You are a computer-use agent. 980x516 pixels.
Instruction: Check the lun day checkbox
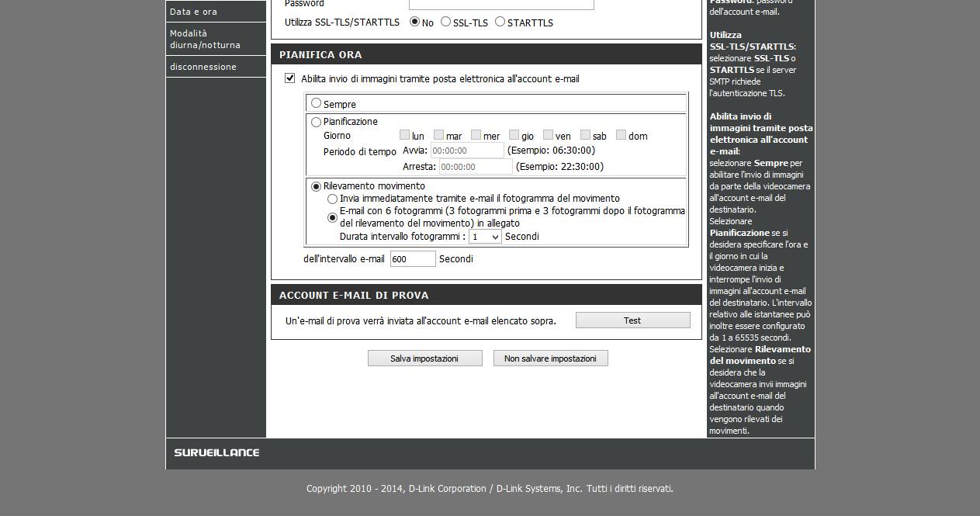[x=404, y=135]
